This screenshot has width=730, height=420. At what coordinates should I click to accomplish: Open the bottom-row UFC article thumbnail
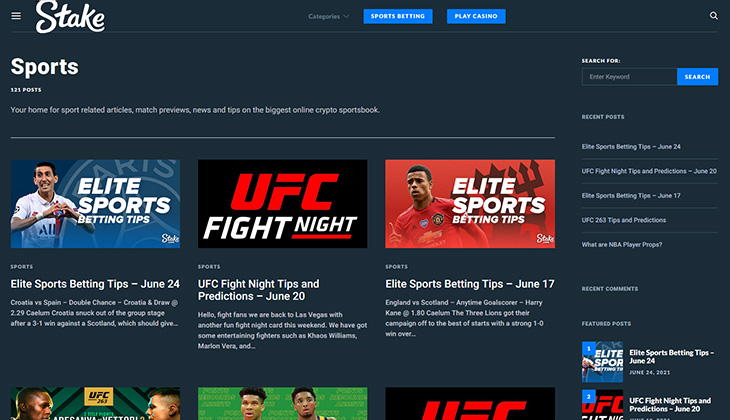[x=470, y=404]
